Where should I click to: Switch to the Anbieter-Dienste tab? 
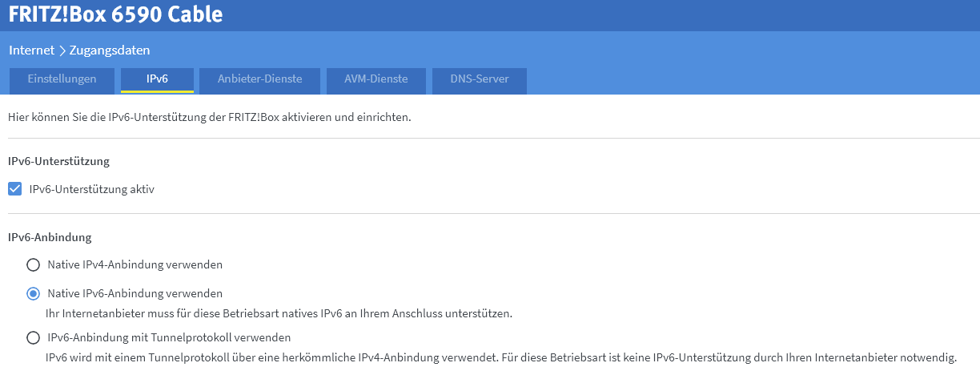(260, 80)
